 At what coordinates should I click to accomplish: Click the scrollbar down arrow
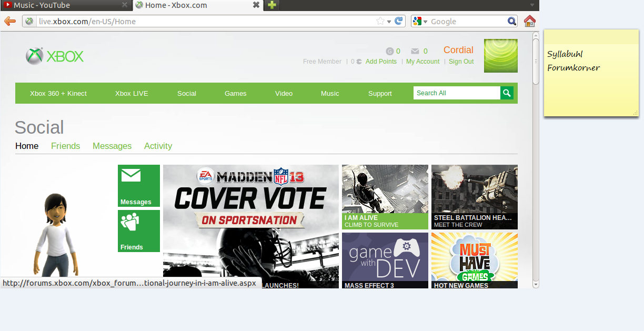pyautogui.click(x=536, y=285)
